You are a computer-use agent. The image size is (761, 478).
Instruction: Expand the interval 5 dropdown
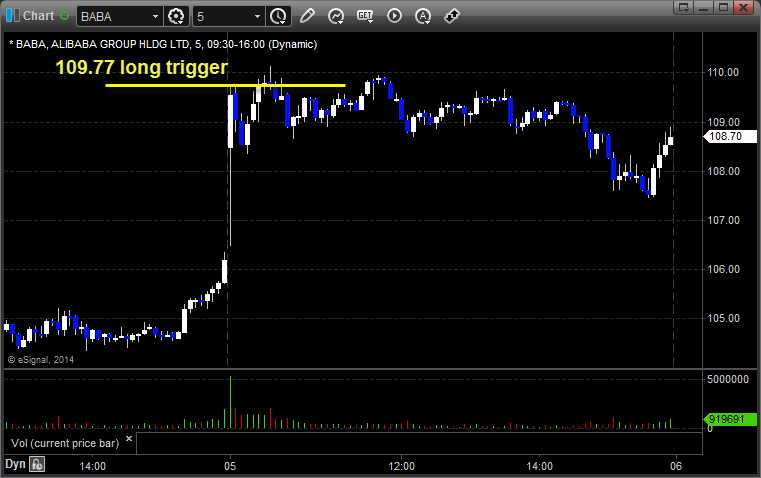click(257, 16)
